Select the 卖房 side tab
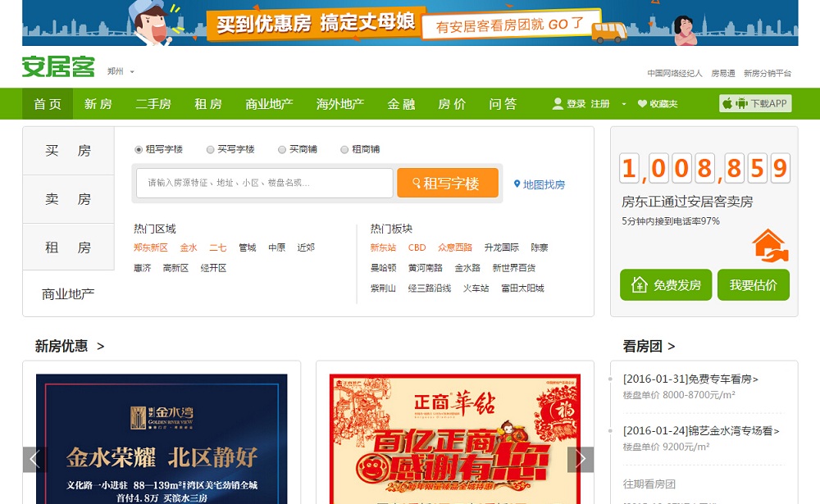This screenshot has height=504, width=820. pyautogui.click(x=69, y=199)
